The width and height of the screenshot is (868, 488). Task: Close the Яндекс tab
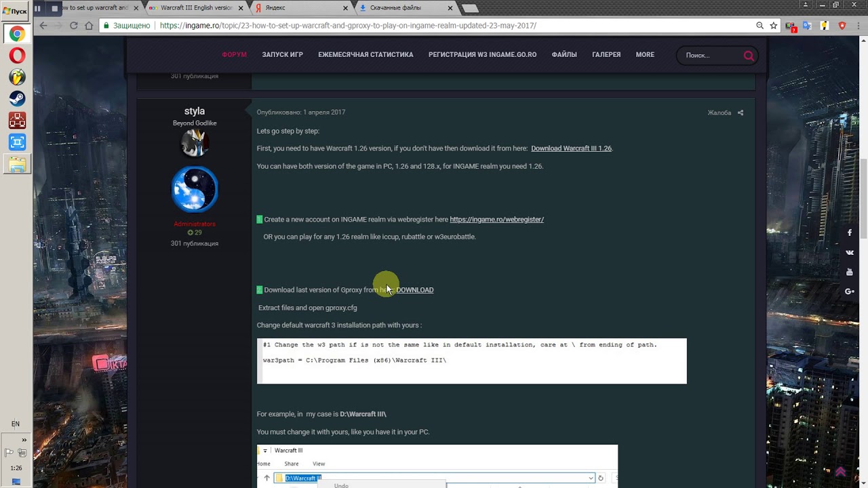pyautogui.click(x=346, y=8)
